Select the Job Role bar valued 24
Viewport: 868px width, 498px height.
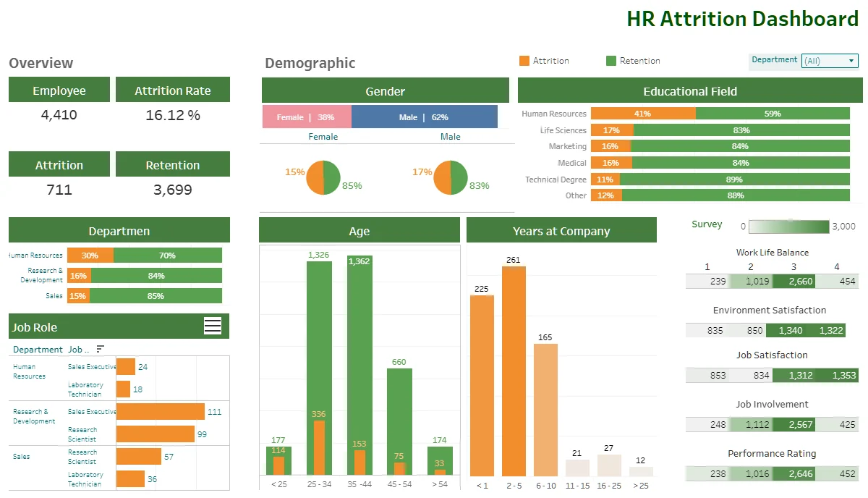coord(126,366)
